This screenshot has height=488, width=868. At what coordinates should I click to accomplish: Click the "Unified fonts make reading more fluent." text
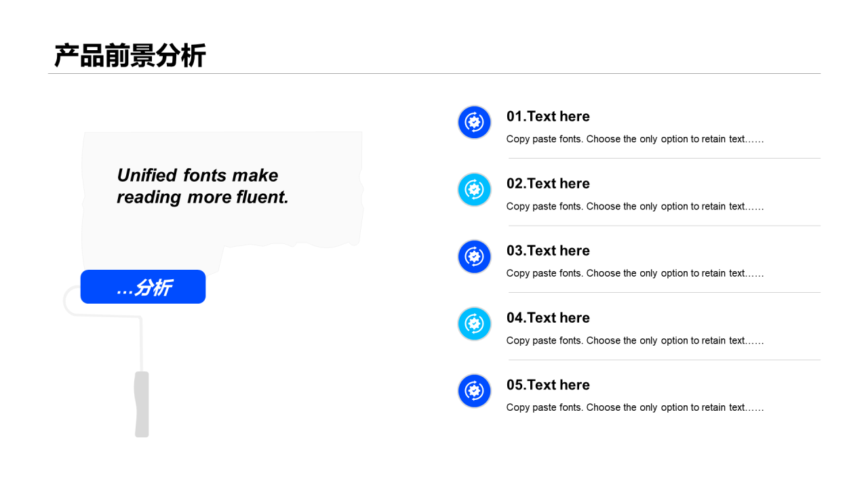coord(203,186)
